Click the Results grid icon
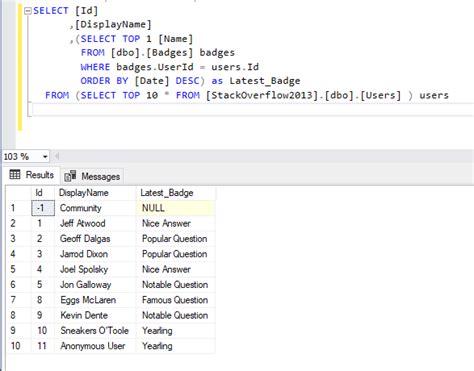The width and height of the screenshot is (474, 371). 15,174
